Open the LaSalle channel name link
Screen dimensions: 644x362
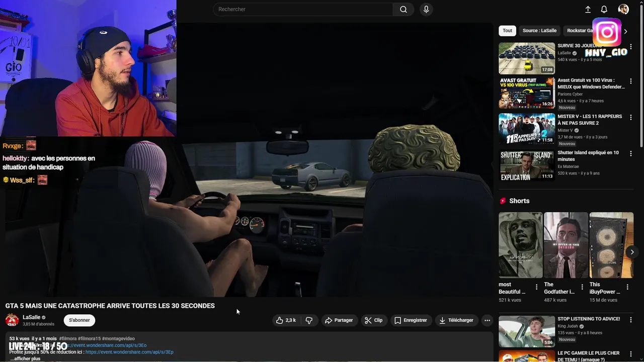[x=31, y=317]
